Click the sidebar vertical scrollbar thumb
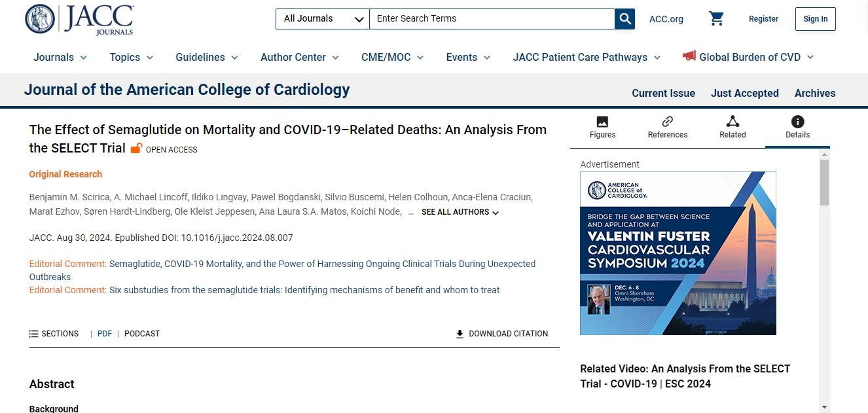The image size is (868, 413). point(824,182)
